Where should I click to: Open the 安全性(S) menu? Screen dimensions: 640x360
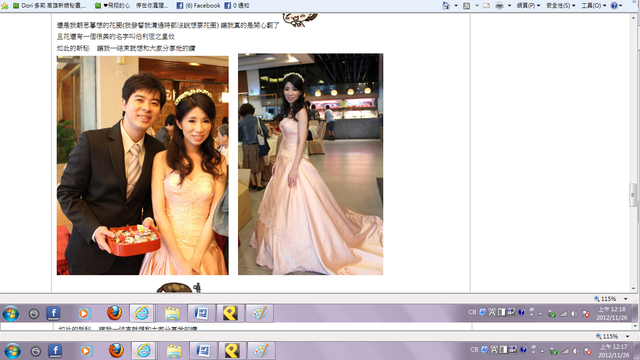pyautogui.click(x=560, y=5)
